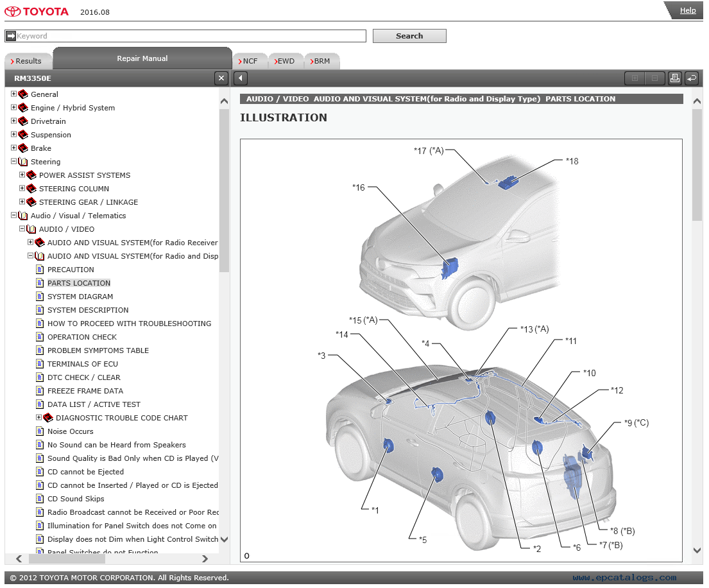Image resolution: width=709 pixels, height=588 pixels.
Task: Click the Keyword search field
Action: coord(185,36)
